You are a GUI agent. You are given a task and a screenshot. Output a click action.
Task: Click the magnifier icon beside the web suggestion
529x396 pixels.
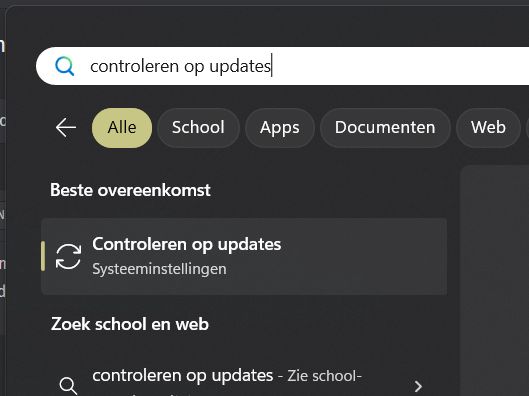pyautogui.click(x=68, y=386)
